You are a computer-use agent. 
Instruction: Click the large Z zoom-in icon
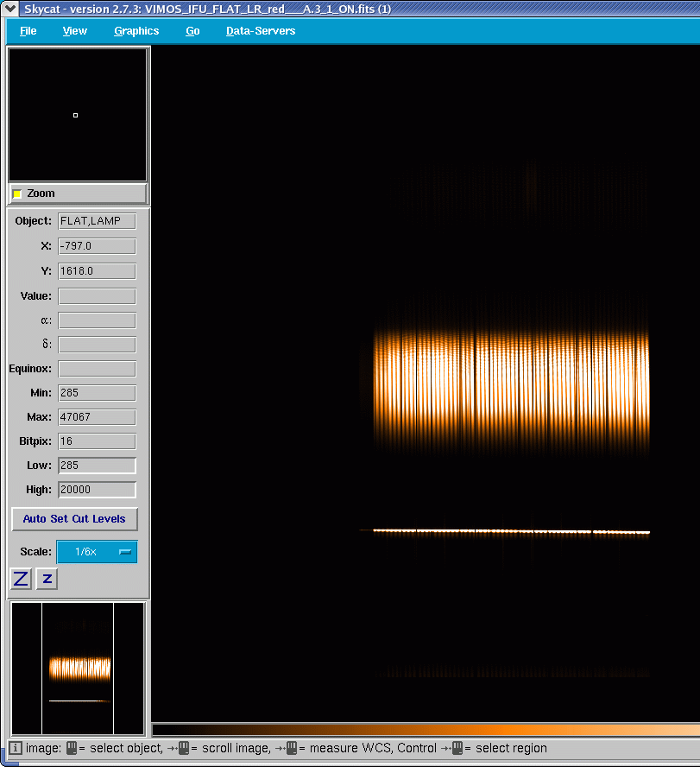tap(21, 580)
